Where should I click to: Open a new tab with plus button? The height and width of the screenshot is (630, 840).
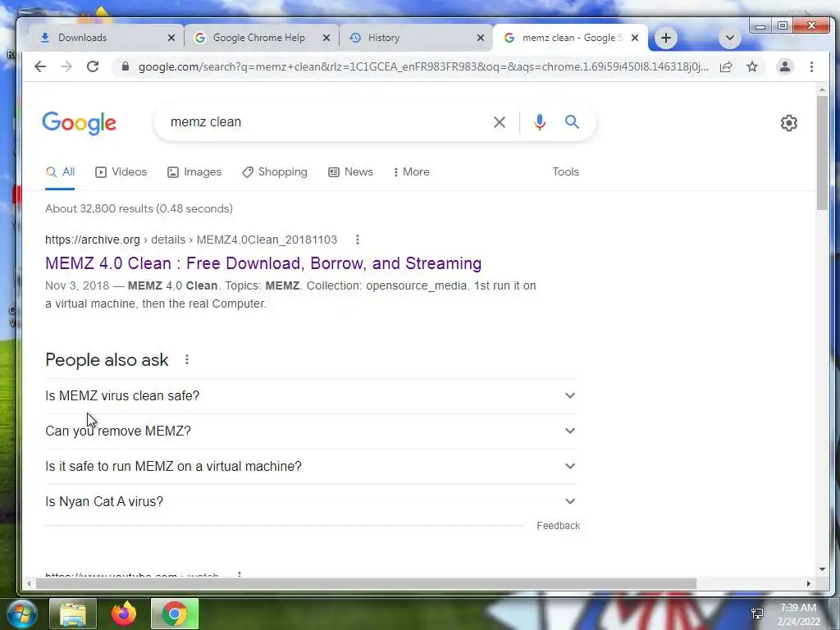pos(666,38)
